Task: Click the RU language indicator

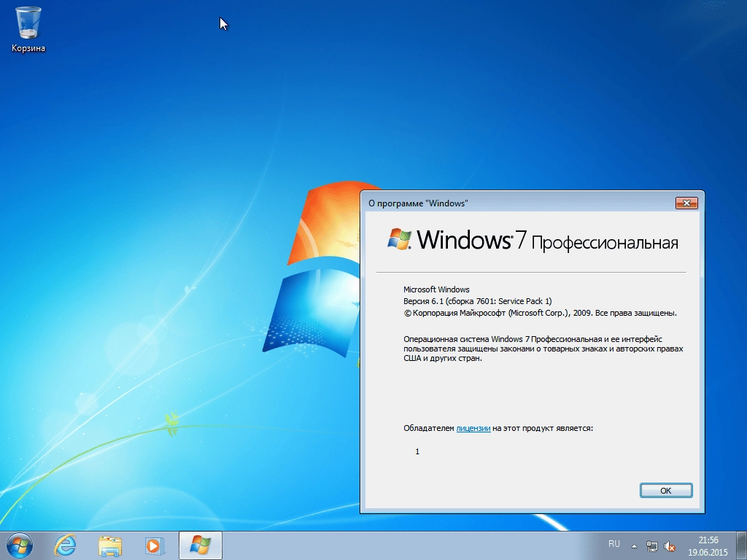Action: click(x=614, y=544)
